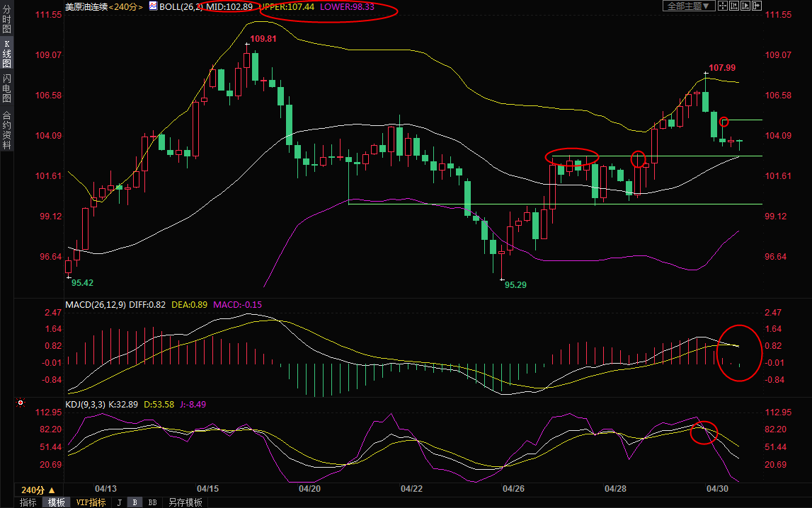Click the chart playback icon
Viewport: 812px width, 508px height.
pos(745,6)
